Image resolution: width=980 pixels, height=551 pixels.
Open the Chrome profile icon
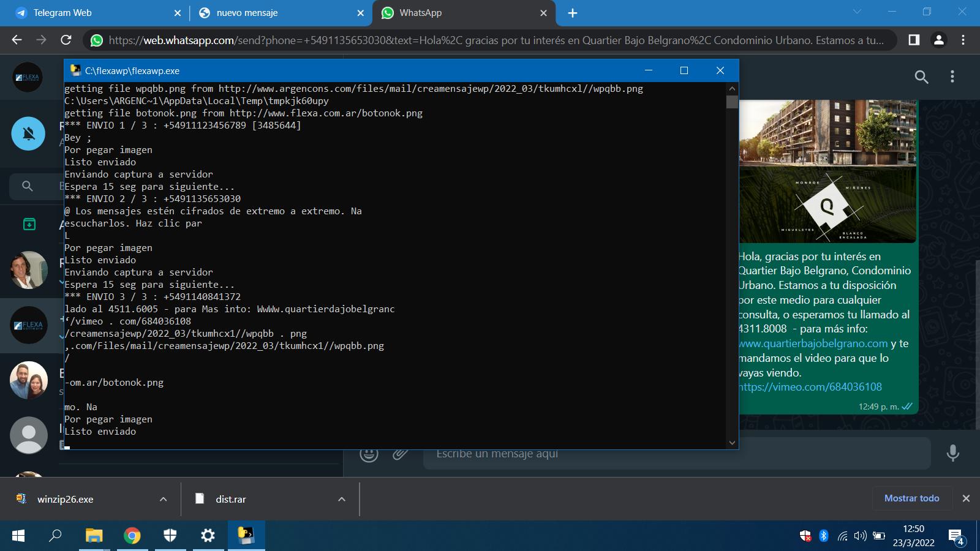tap(938, 40)
